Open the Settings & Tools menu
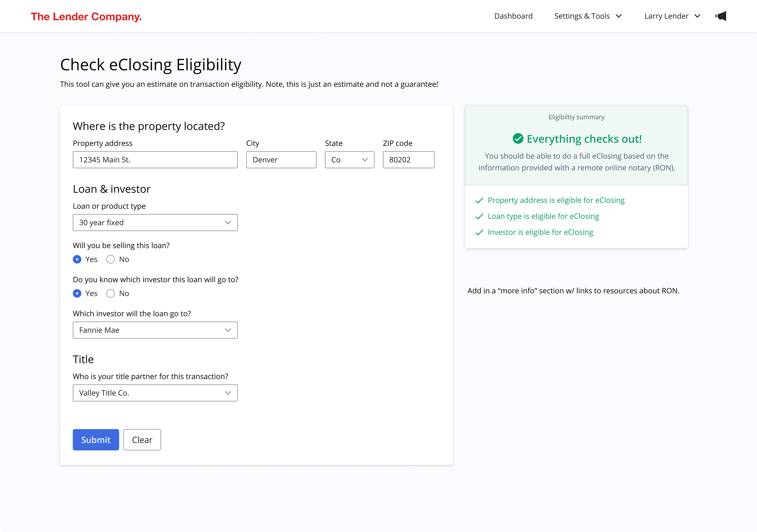Screen dimensions: 757x532 582,16
